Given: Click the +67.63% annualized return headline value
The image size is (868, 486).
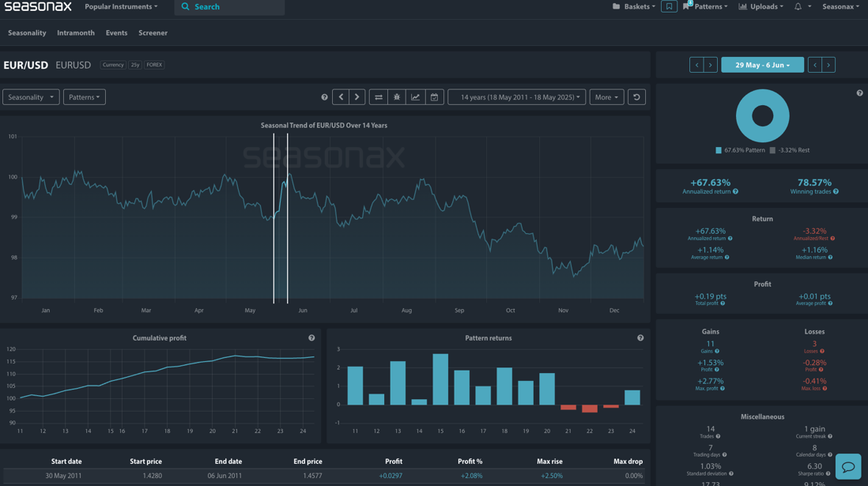Looking at the screenshot, I should coord(710,182).
